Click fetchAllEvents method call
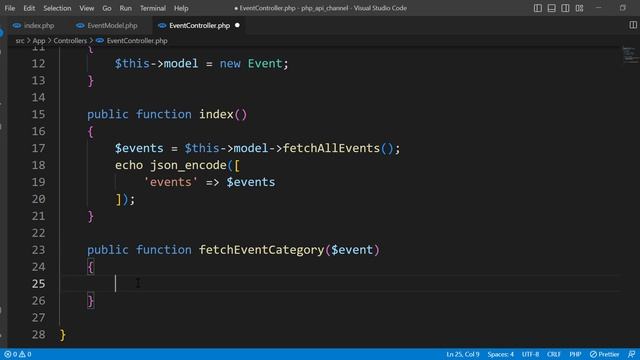640x360 pixels. [x=331, y=148]
